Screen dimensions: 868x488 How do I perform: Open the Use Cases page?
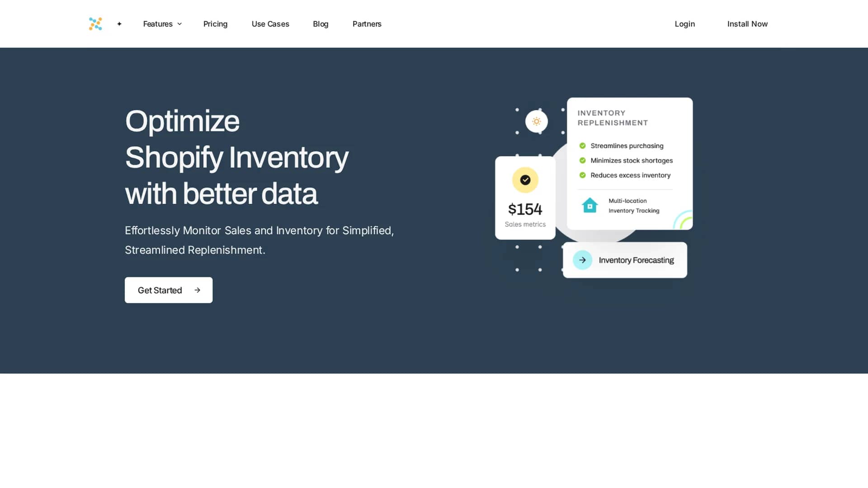click(x=270, y=24)
